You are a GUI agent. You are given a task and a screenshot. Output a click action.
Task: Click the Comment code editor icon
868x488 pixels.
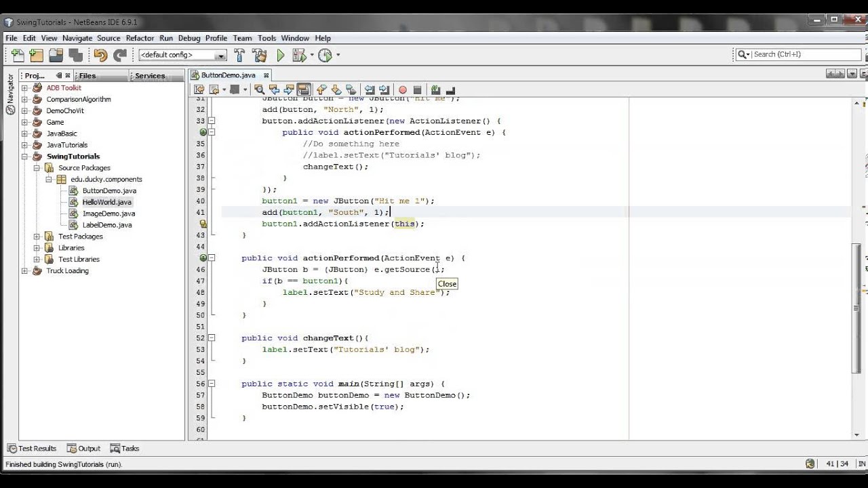435,89
